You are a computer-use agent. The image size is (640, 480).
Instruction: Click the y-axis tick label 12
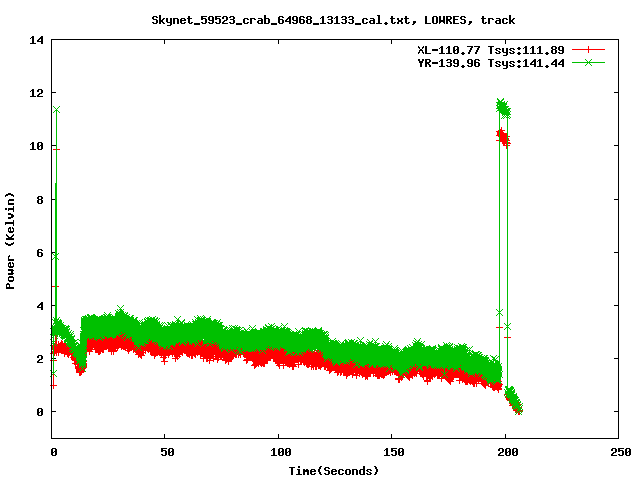pyautogui.click(x=37, y=93)
